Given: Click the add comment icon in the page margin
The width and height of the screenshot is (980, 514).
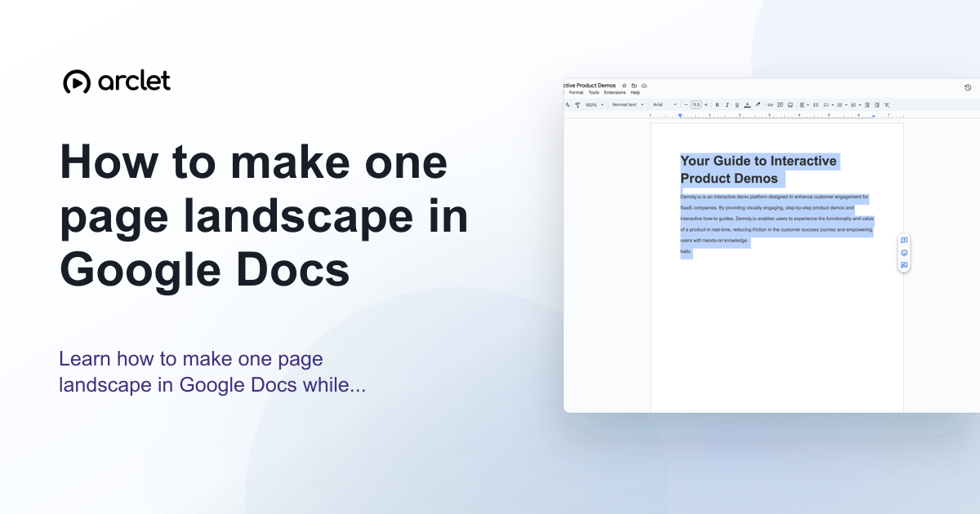Looking at the screenshot, I should (904, 241).
